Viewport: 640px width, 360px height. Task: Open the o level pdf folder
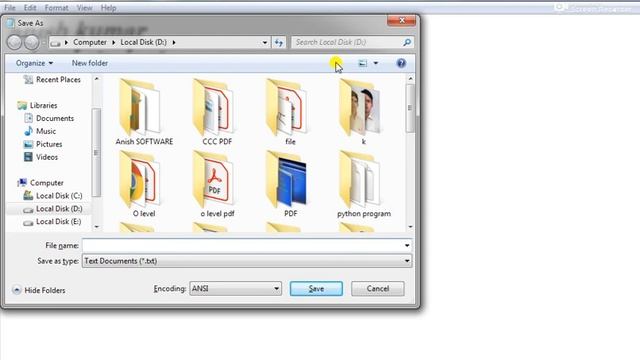click(217, 184)
